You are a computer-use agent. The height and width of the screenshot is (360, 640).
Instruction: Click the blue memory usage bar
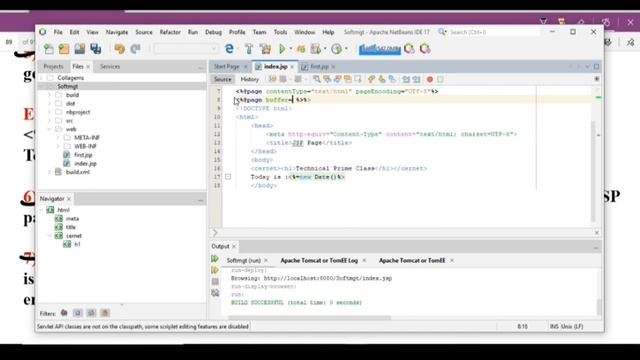(380, 49)
